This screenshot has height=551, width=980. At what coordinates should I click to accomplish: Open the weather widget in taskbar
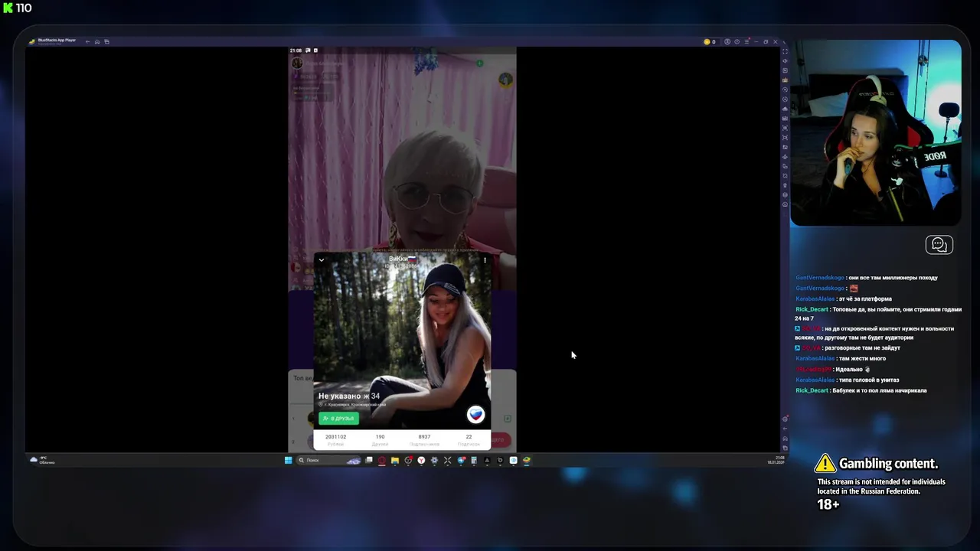coord(42,460)
